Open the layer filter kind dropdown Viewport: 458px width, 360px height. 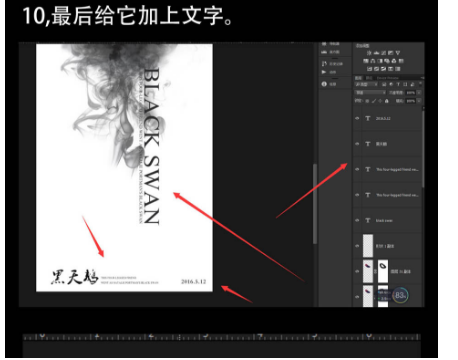(366, 84)
